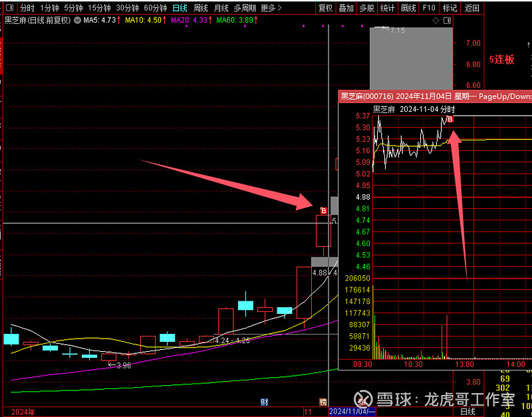Expand the 更多 periods menu
The image size is (532, 417).
(271, 8)
